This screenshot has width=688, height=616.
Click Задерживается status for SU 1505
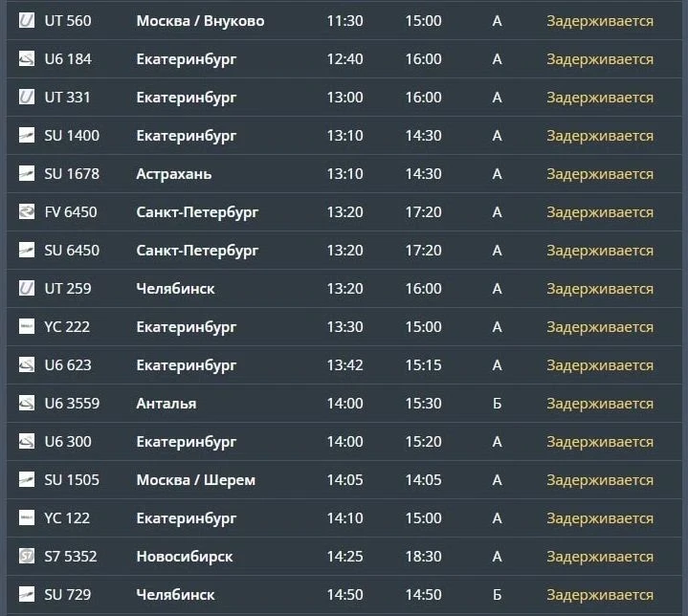600,480
